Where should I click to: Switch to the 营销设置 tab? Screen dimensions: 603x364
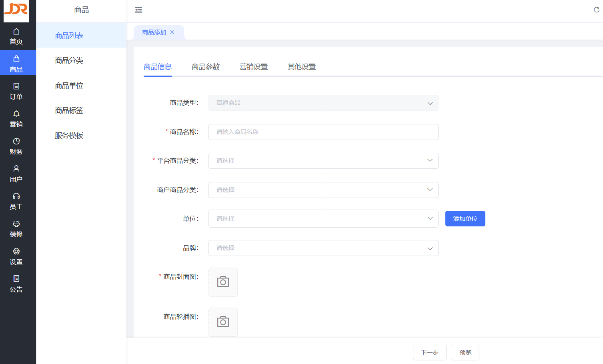pos(254,67)
